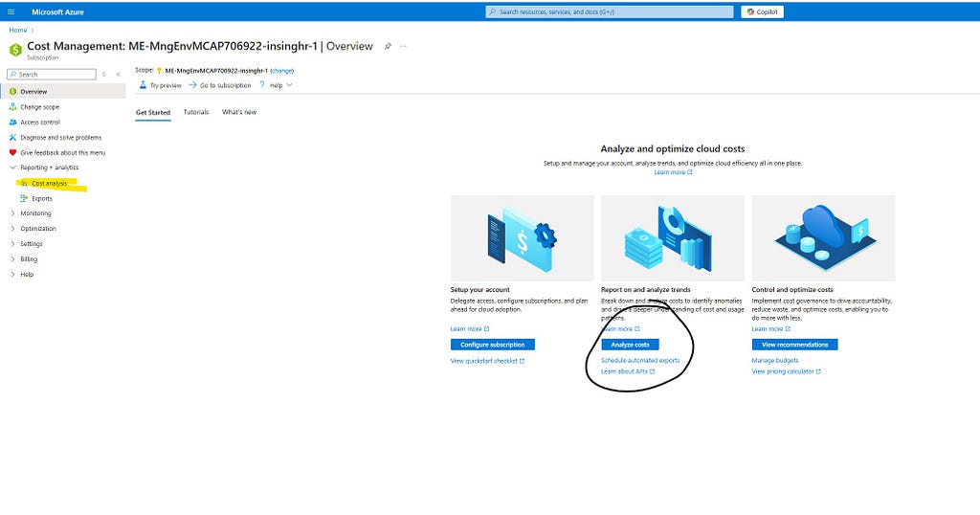980x515 pixels.
Task: Open the more options ellipsis beside the page title
Action: (403, 46)
